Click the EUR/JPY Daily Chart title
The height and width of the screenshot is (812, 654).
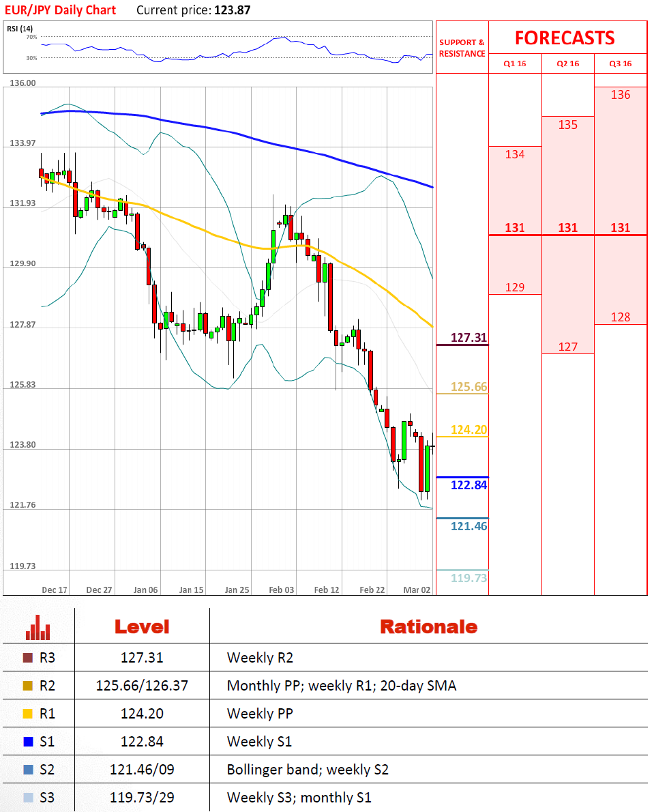coord(61,10)
